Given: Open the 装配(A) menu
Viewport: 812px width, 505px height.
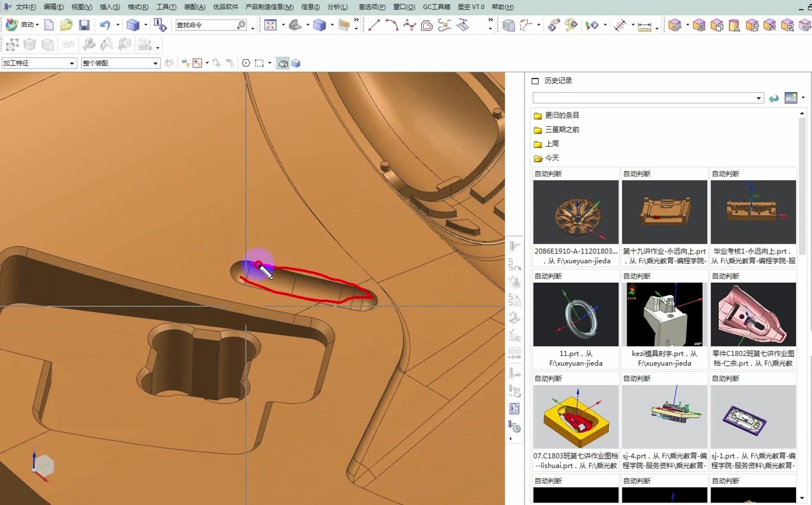Looking at the screenshot, I should pos(194,7).
